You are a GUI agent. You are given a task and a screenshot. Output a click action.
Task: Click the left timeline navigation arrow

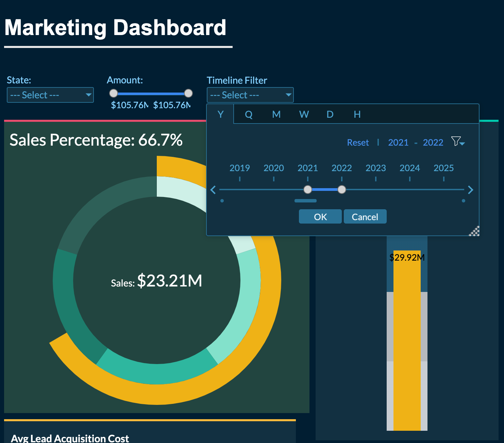point(213,190)
